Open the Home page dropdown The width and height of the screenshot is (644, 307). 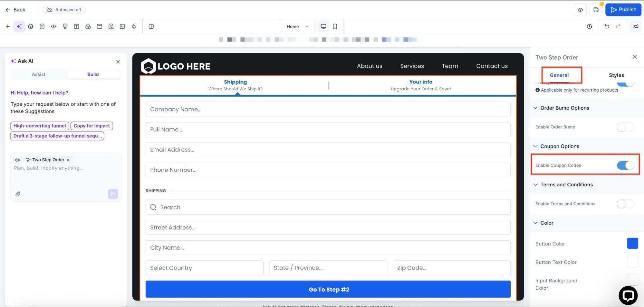pyautogui.click(x=297, y=26)
